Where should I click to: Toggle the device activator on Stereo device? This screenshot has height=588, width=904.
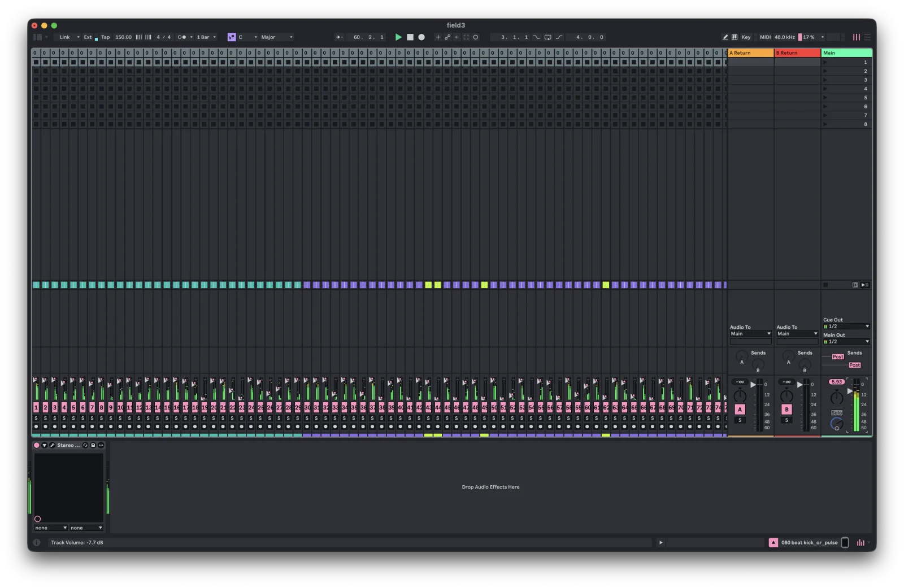(37, 446)
